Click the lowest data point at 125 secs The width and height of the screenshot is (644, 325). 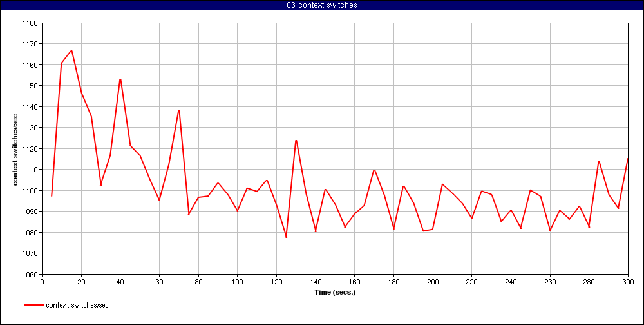[x=287, y=237]
